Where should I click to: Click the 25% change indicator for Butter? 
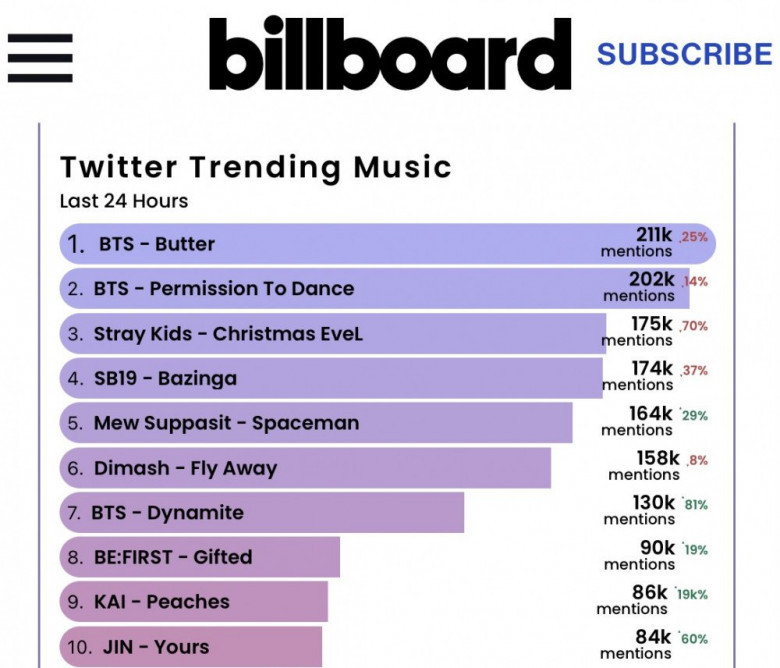pos(694,237)
